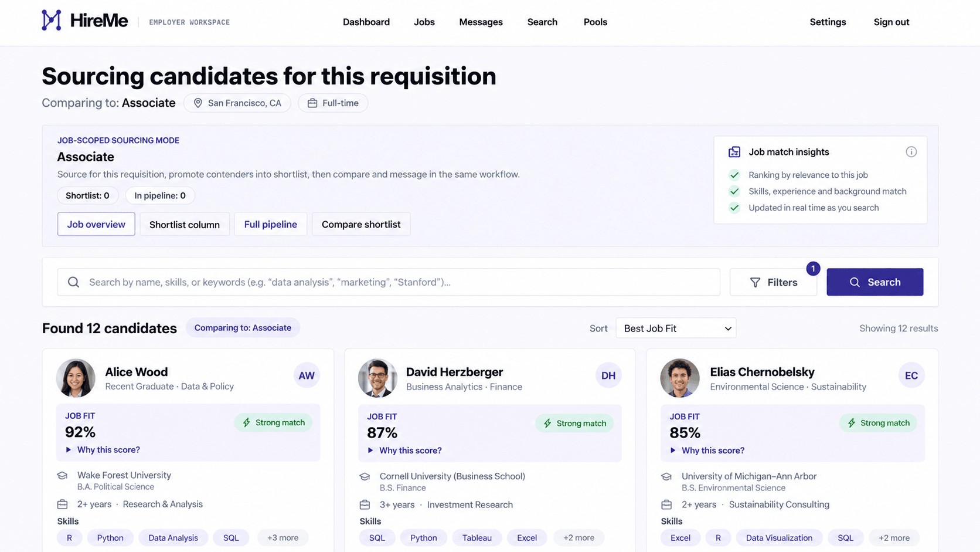Open Messages in the top navigation
Viewport: 980px width, 552px height.
(481, 22)
